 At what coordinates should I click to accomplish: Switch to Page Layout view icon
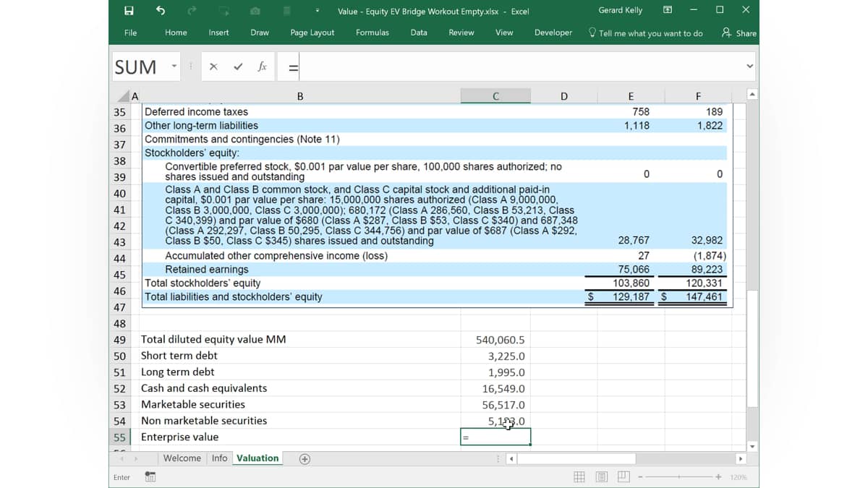click(602, 477)
